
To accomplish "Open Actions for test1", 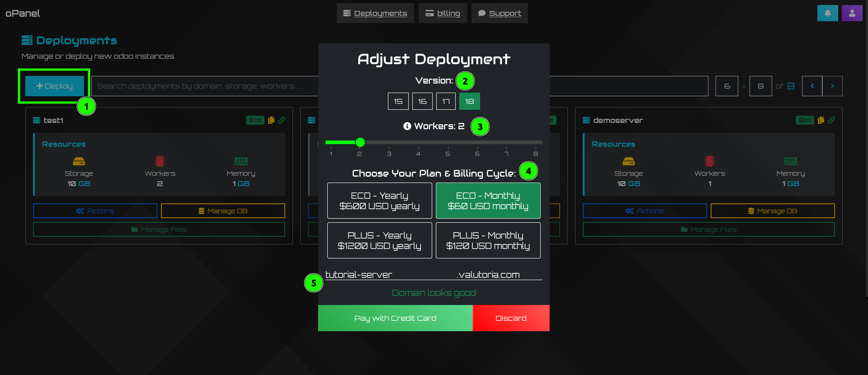I will [x=95, y=211].
